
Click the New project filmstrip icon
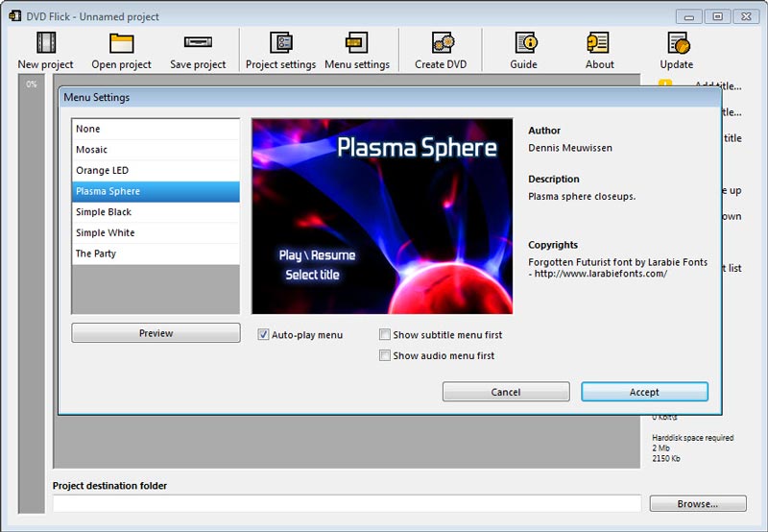(x=45, y=43)
